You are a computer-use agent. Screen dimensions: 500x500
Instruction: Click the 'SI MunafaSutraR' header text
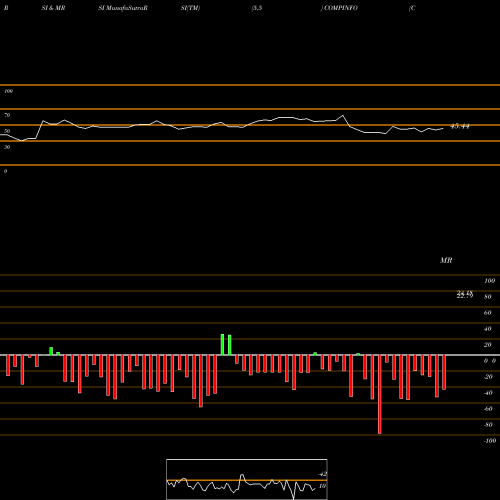coord(123,8)
